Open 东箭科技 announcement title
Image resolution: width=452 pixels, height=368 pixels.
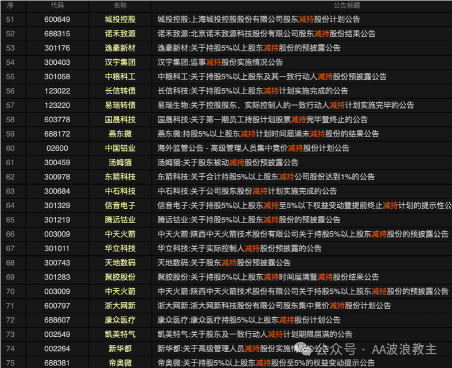pos(266,177)
